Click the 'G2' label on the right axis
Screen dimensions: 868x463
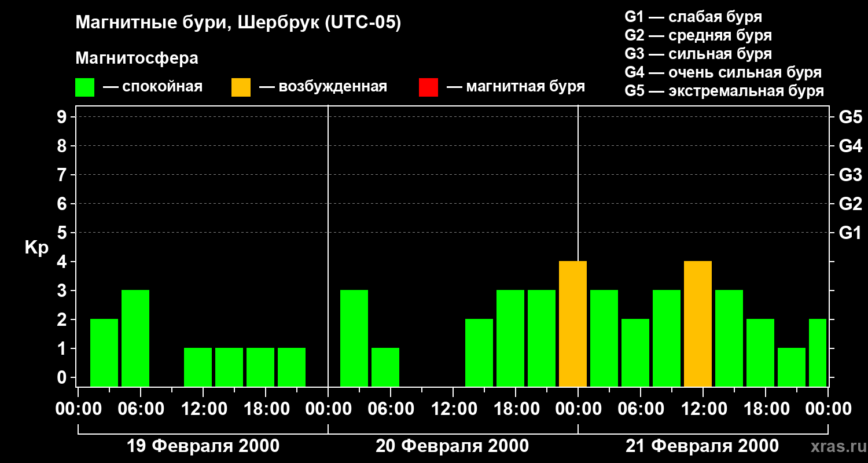click(x=850, y=204)
